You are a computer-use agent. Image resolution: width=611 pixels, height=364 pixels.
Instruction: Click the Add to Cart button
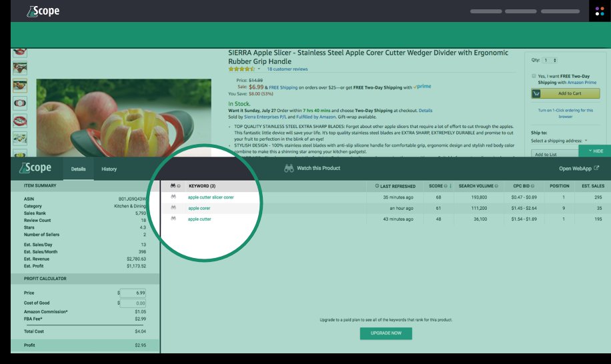(566, 93)
